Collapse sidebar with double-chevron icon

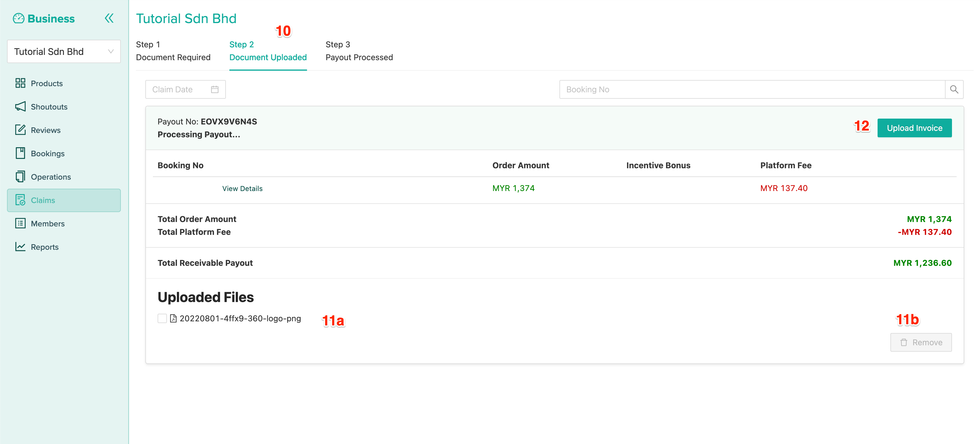(x=109, y=18)
